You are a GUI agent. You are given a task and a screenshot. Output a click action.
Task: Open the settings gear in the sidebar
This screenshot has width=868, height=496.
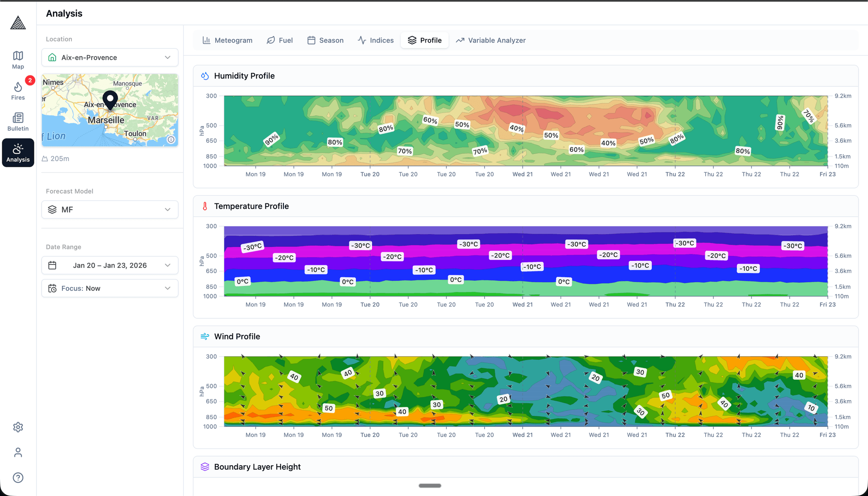pos(18,427)
